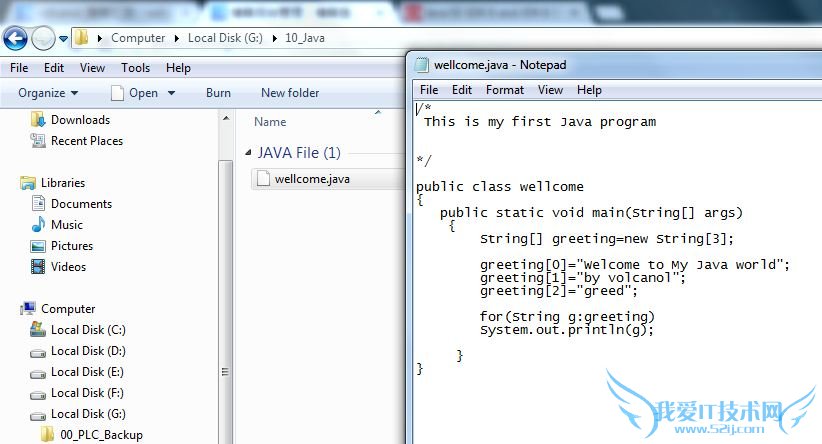822x444 pixels.
Task: Click the Downloads folder icon
Action: [38, 120]
